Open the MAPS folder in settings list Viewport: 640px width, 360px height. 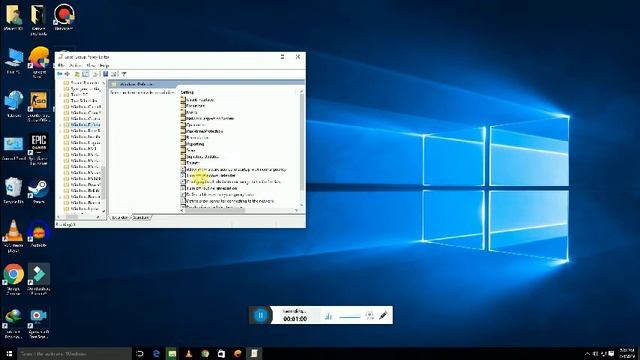(x=189, y=112)
